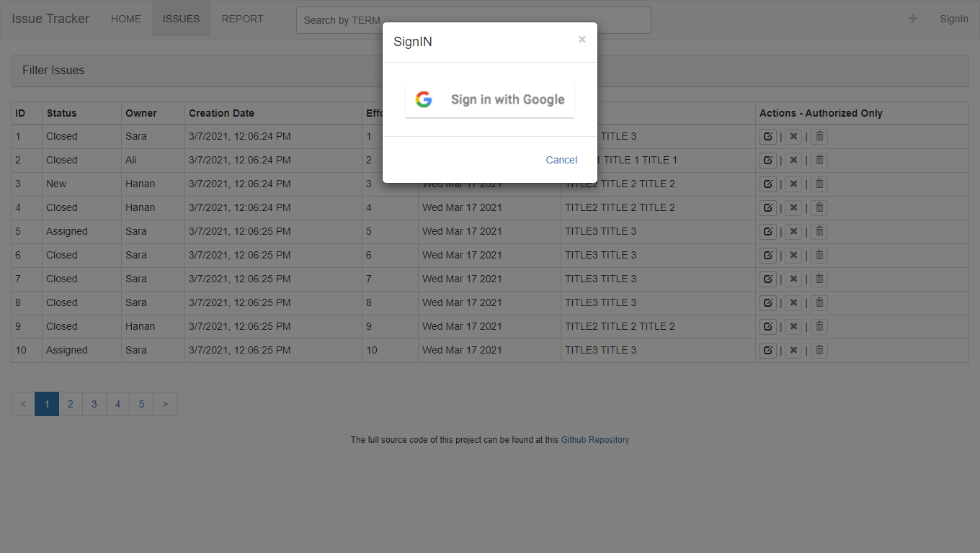Go to pagination page 2
The height and width of the screenshot is (553, 980).
coord(71,404)
